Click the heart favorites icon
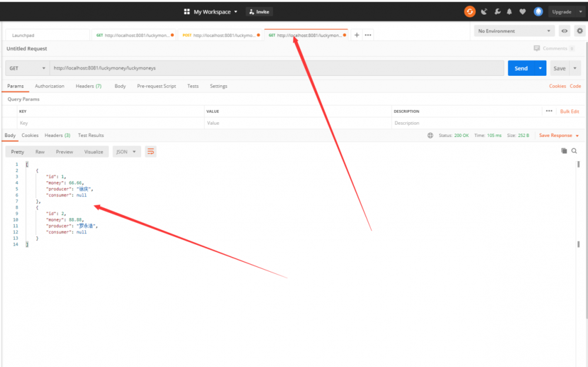 point(523,11)
